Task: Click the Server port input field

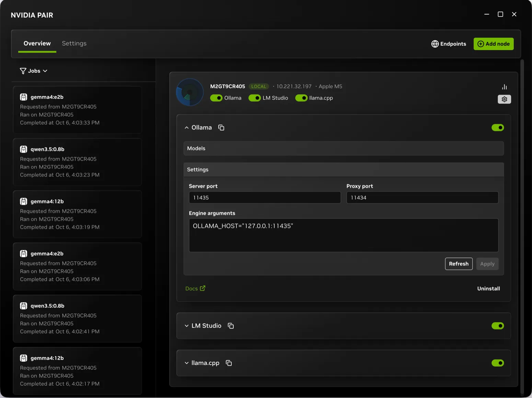Action: click(x=265, y=197)
